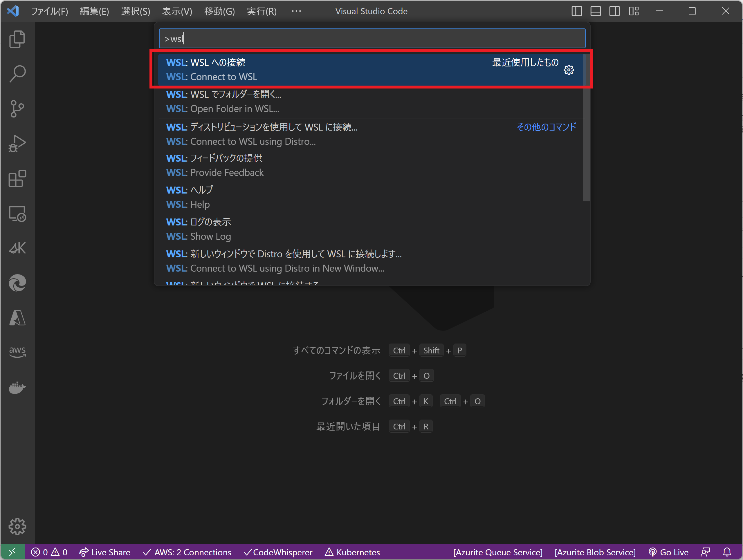Viewport: 743px width, 560px height.
Task: Open the Run and Debug view
Action: tap(17, 144)
